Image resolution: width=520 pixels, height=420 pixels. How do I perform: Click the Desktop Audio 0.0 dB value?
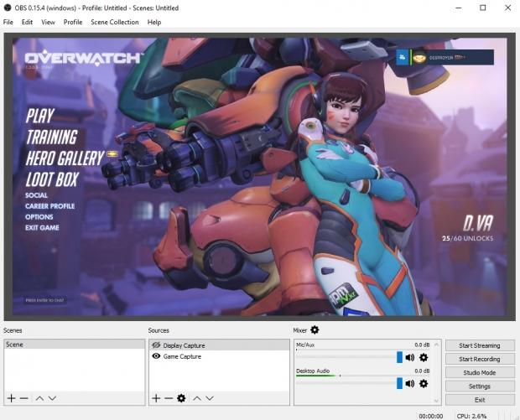(x=422, y=371)
